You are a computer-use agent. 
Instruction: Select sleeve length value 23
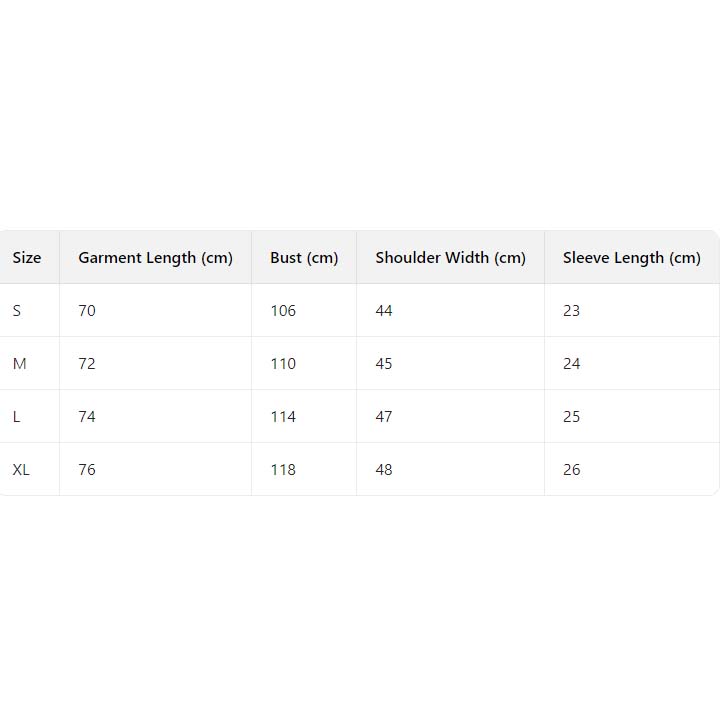click(571, 311)
